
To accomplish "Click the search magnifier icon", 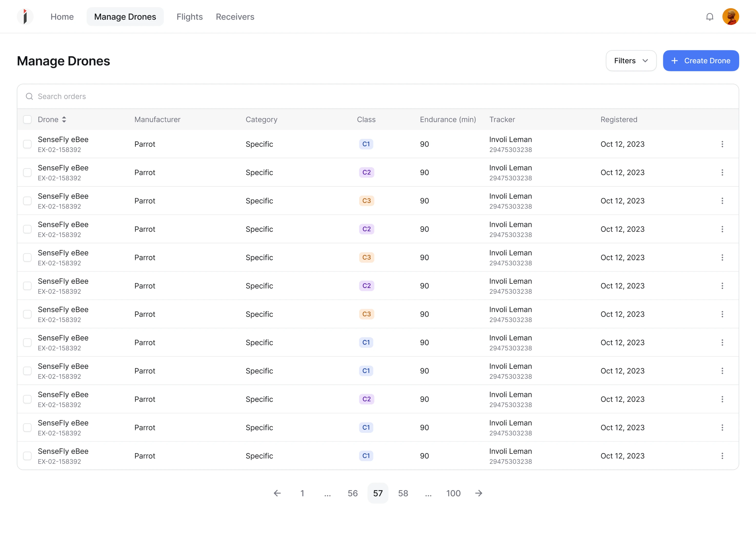I will [x=30, y=96].
